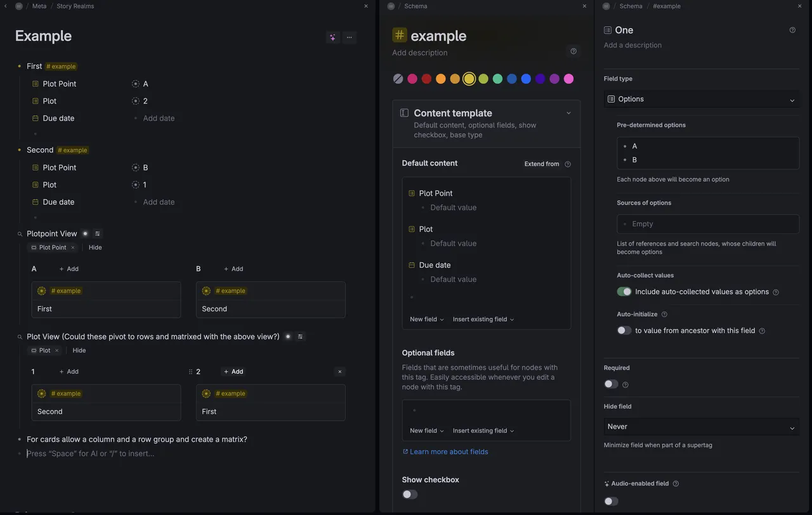Image resolution: width=812 pixels, height=515 pixels.
Task: Remove the Plot grouping chip via its x
Action: click(56, 350)
